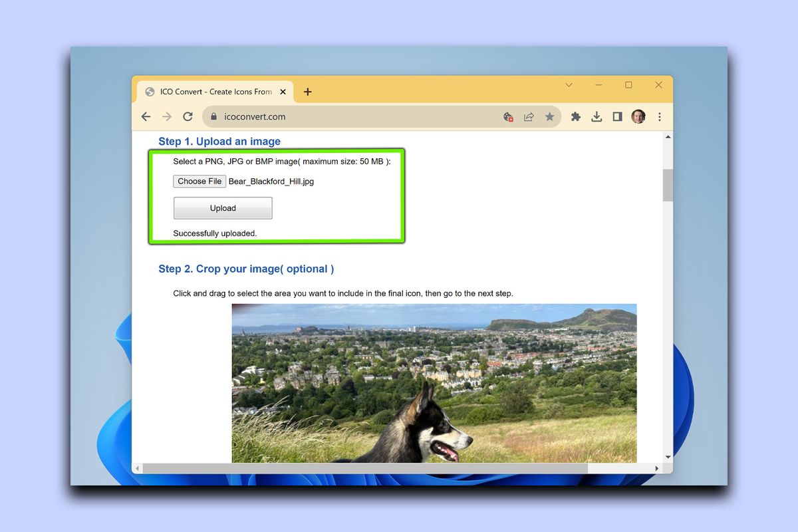Open a new tab with the plus button

[307, 92]
